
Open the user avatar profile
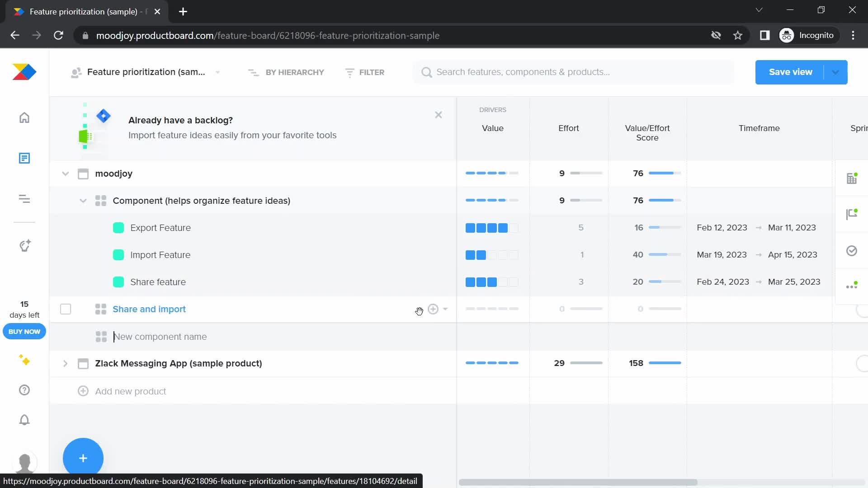pyautogui.click(x=24, y=463)
